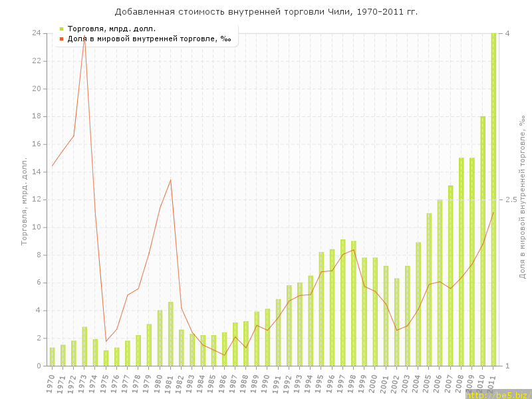Viewport: 532px width, 399px height.
Task: Click the shortest green bar for 1975
Action: pos(106,358)
